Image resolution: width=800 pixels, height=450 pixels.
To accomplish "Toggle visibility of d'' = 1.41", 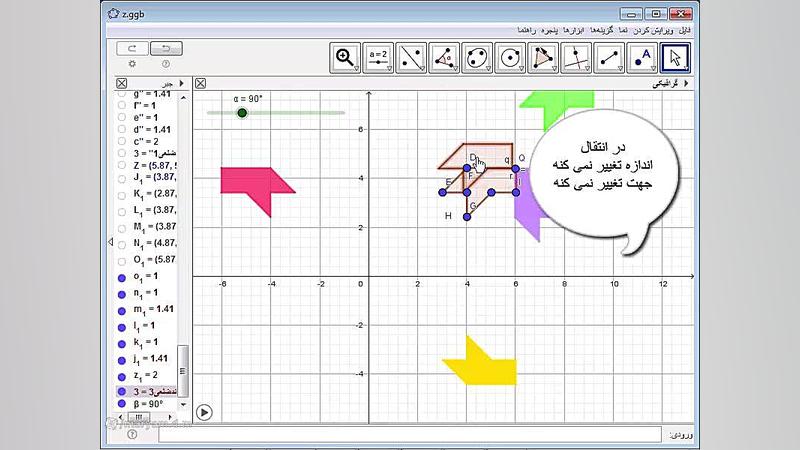I will [121, 130].
